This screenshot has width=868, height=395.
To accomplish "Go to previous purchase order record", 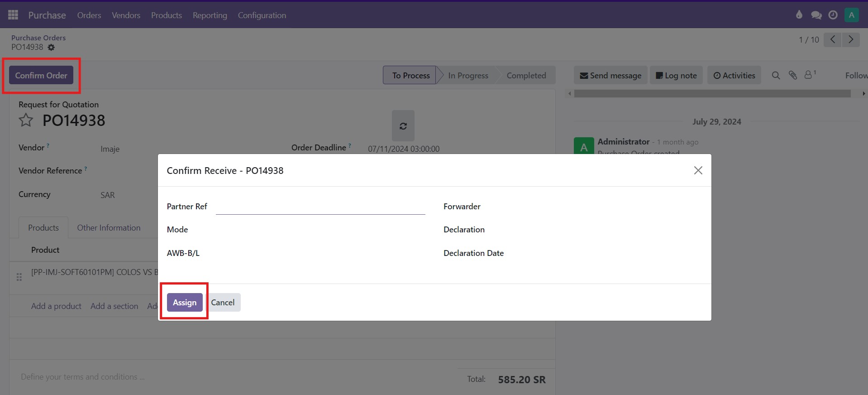I will pyautogui.click(x=832, y=40).
